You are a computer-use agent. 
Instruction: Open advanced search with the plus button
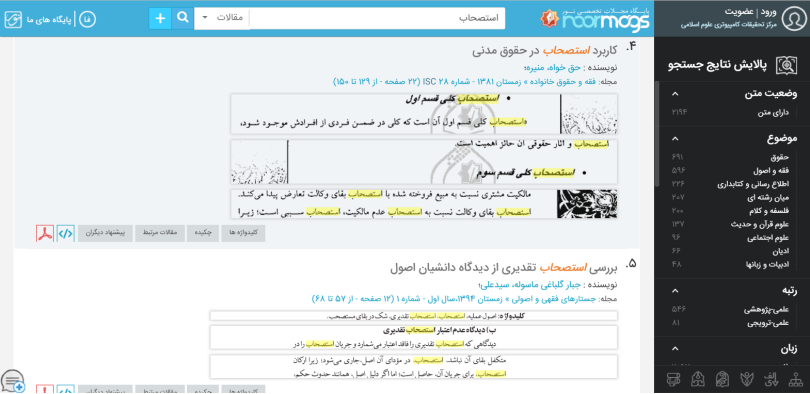coord(160,18)
